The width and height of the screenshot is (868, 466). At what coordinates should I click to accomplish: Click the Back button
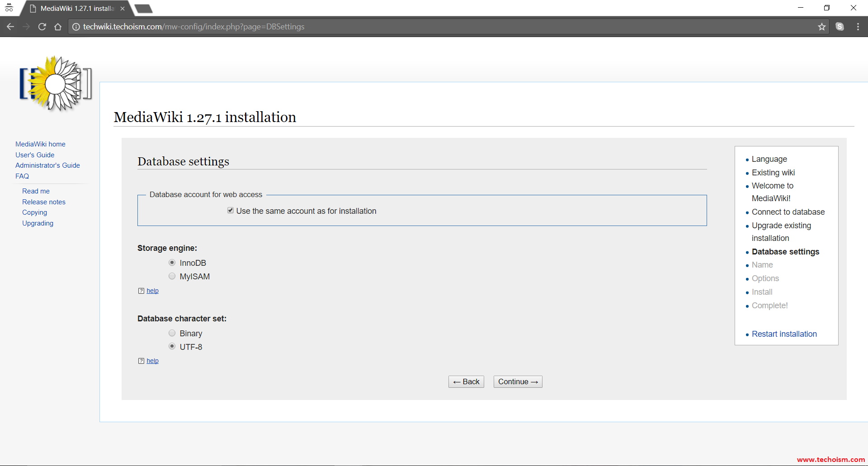pos(466,382)
